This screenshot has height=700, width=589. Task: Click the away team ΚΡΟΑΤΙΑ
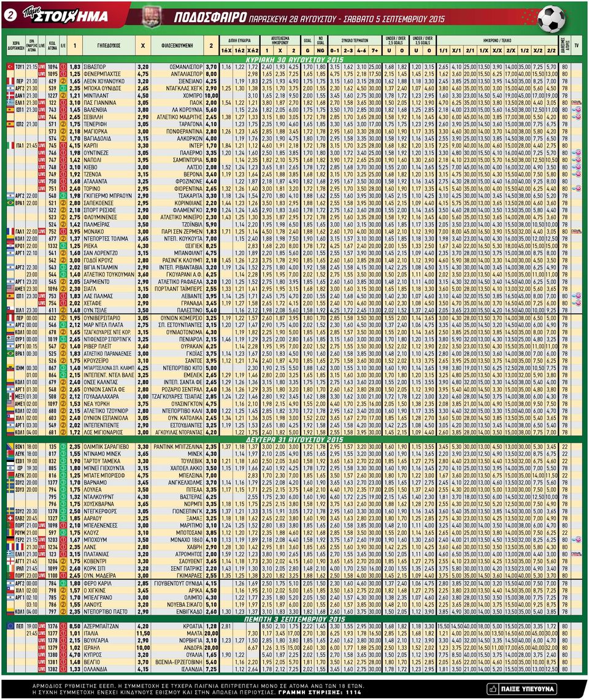pyautogui.click(x=193, y=626)
